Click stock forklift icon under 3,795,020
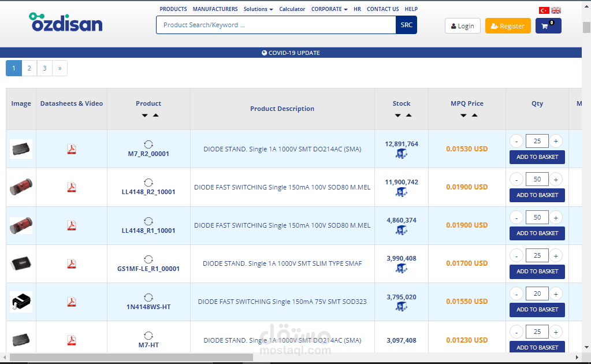The height and width of the screenshot is (364, 591). pyautogui.click(x=402, y=307)
